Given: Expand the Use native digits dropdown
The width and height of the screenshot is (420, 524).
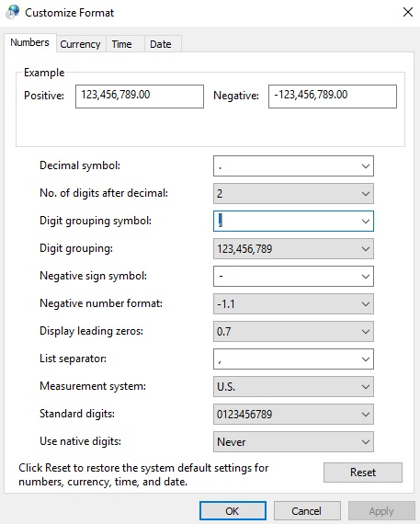Looking at the screenshot, I should [293, 442].
